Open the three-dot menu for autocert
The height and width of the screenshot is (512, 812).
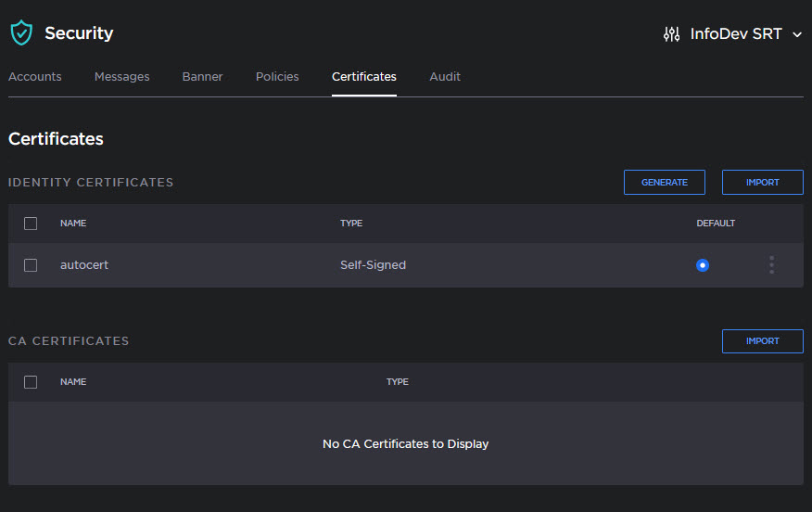771,265
